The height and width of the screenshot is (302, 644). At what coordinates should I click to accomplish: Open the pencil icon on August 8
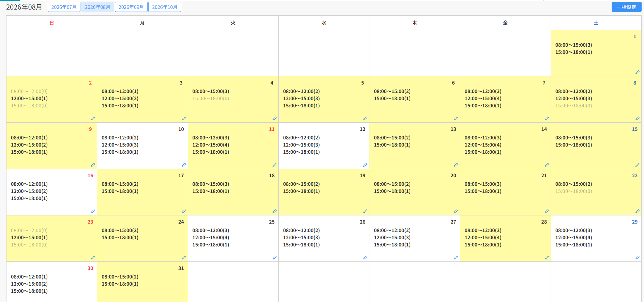tap(637, 119)
